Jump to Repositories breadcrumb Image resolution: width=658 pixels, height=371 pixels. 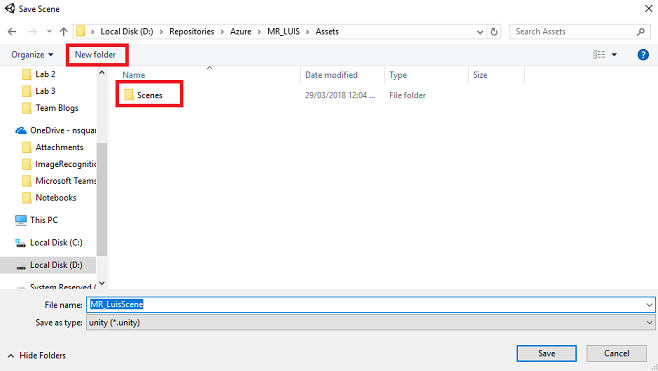point(191,31)
